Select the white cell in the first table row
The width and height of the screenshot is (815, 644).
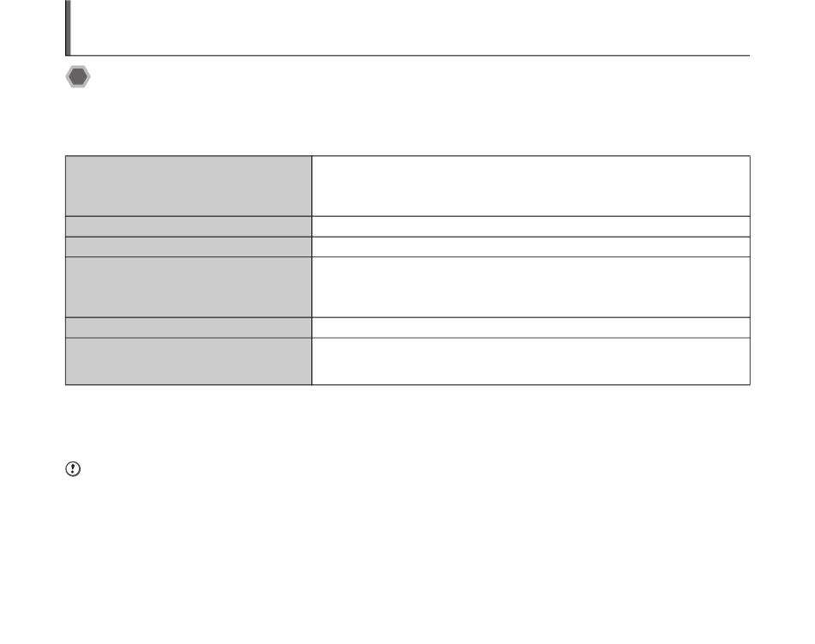531,186
